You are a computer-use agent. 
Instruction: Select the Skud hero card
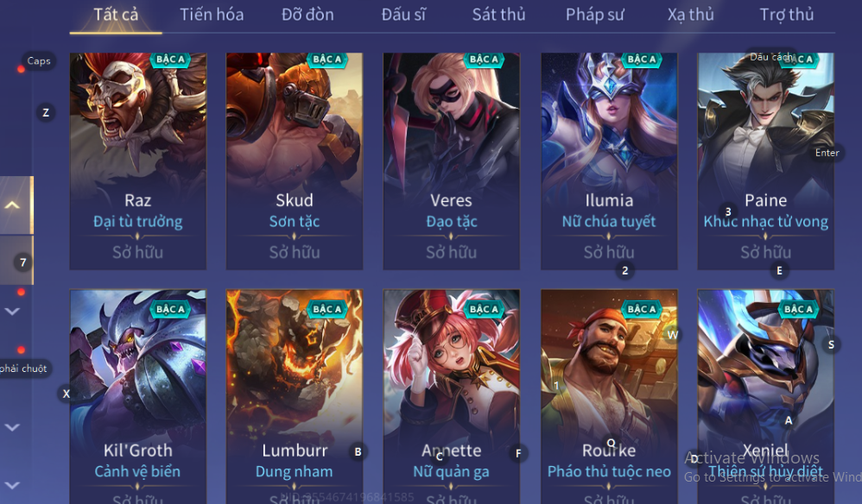tap(295, 161)
